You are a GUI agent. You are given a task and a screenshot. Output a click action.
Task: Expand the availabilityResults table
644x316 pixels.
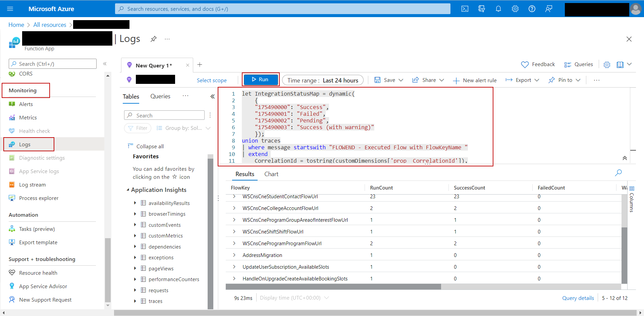(135, 203)
